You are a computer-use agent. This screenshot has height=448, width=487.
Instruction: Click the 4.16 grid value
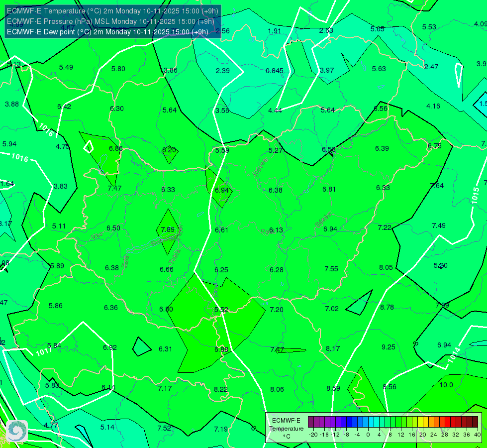tap(433, 107)
